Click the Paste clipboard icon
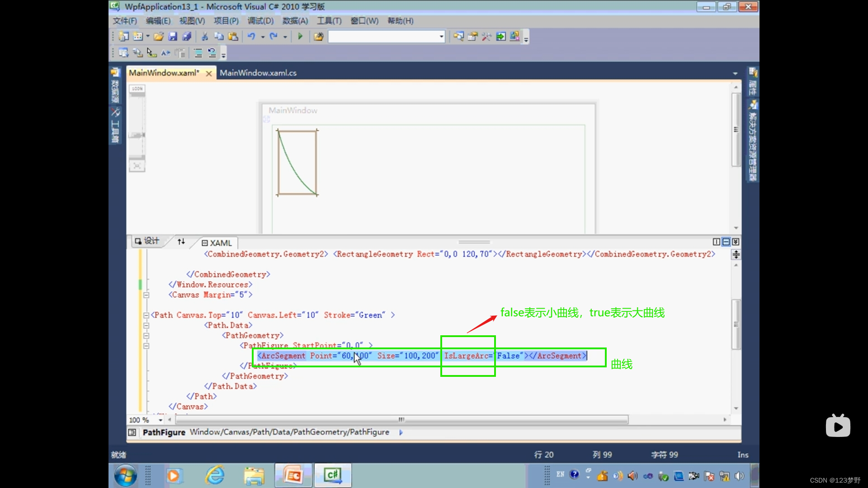 coord(233,37)
